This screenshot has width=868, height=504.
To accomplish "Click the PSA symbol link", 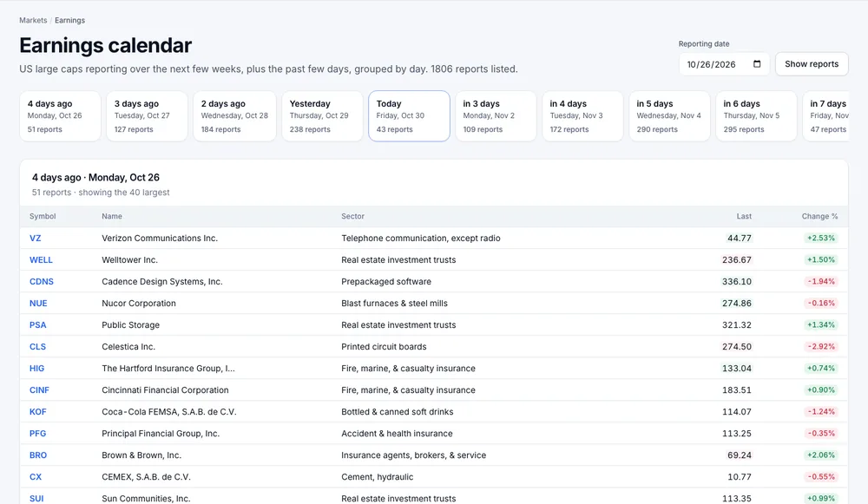I will tap(37, 324).
